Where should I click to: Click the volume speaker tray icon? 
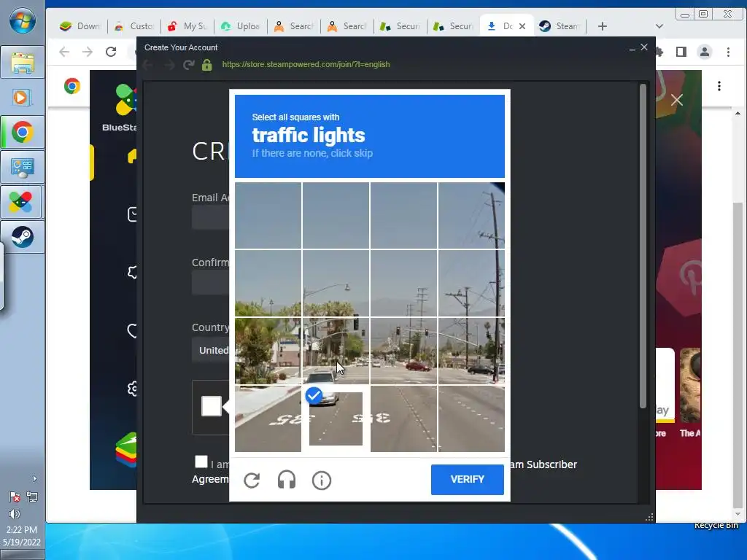coord(15,514)
